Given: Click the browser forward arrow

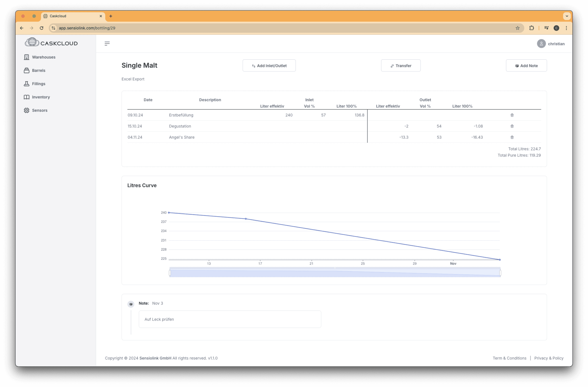Looking at the screenshot, I should (x=32, y=28).
